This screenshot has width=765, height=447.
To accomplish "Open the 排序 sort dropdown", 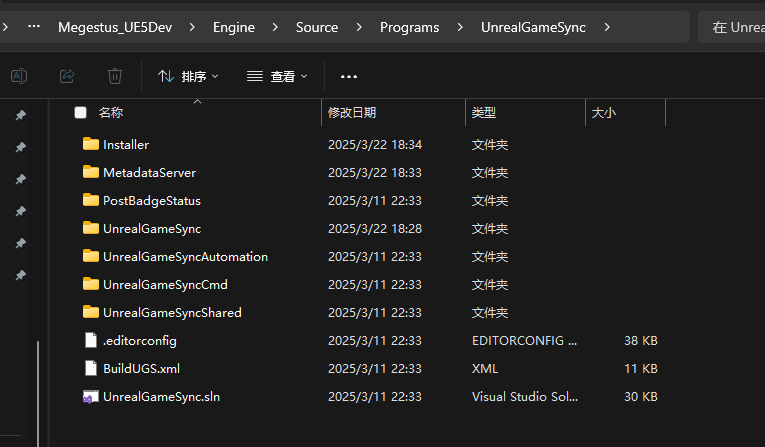I will [x=188, y=77].
